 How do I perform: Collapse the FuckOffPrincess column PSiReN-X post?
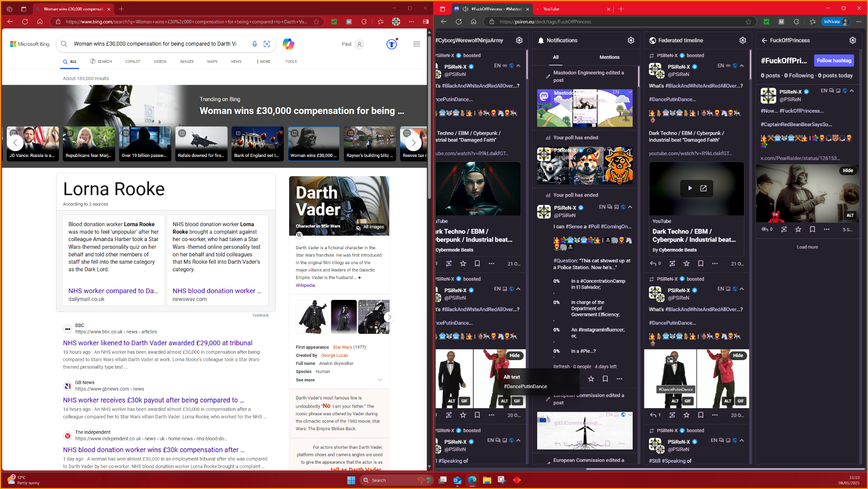click(x=852, y=91)
